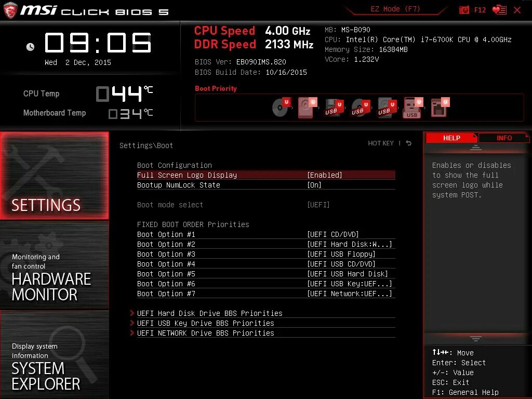Click the Boot Priority heading
Screen dimensions: 532x399
click(216, 88)
